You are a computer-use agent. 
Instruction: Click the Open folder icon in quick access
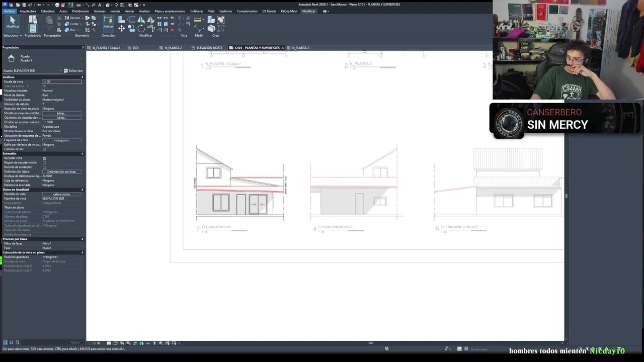pyautogui.click(x=18, y=5)
